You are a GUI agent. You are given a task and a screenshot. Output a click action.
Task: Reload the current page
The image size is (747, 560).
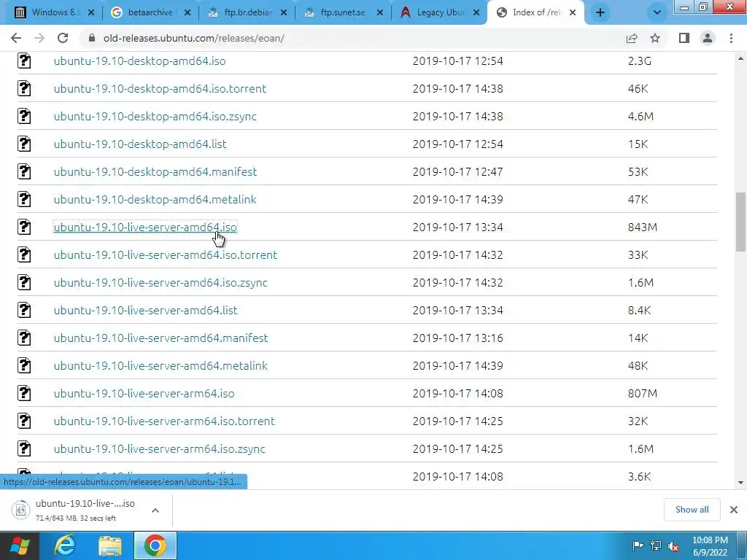(63, 38)
